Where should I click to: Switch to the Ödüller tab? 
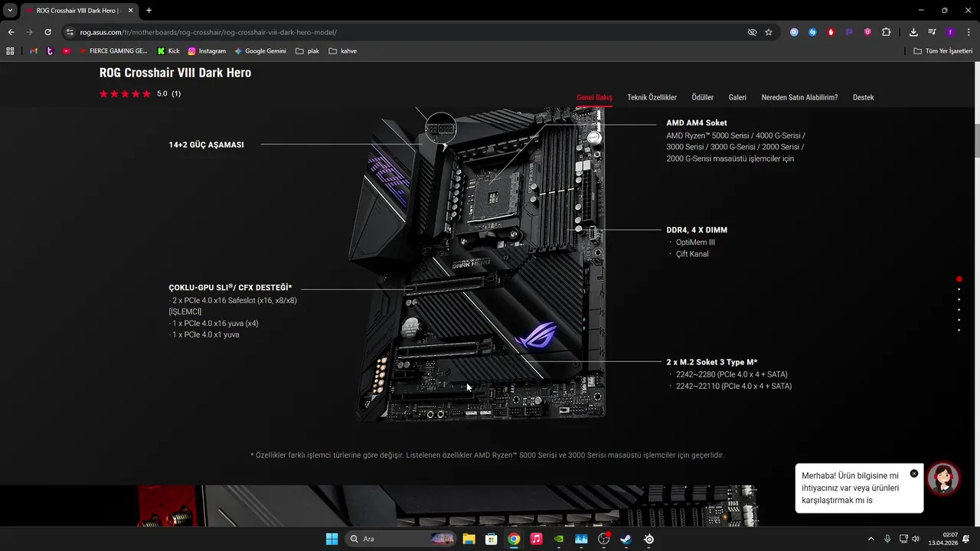point(702,98)
